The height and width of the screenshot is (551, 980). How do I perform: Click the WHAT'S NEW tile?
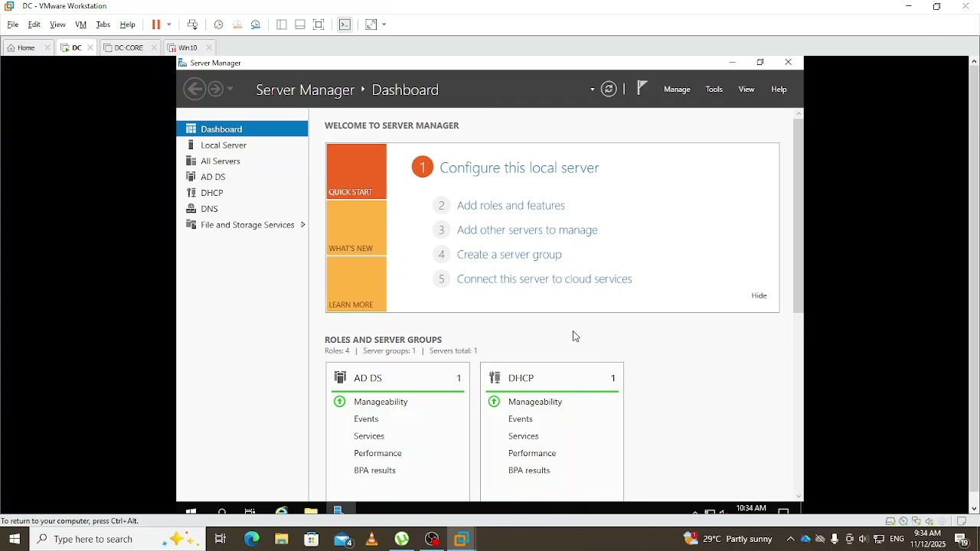pyautogui.click(x=357, y=228)
